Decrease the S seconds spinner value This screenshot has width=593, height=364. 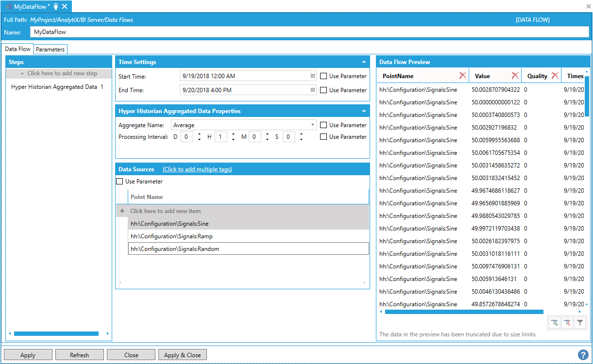click(x=301, y=140)
